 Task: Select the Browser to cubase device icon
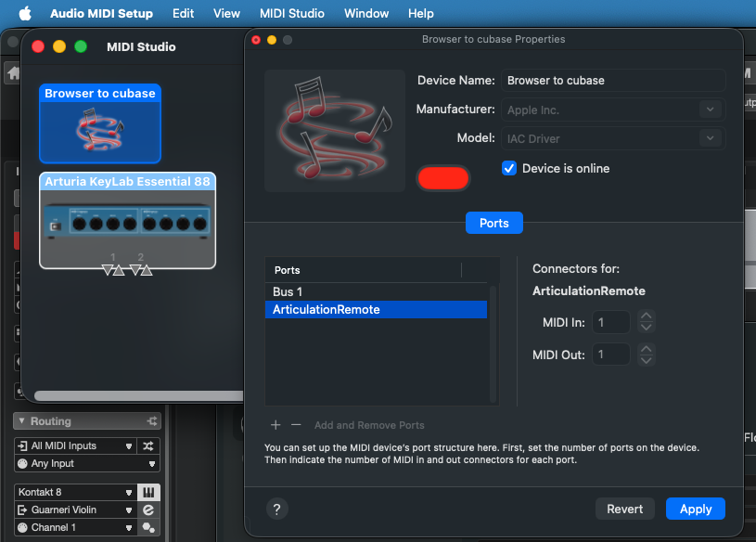(x=100, y=123)
